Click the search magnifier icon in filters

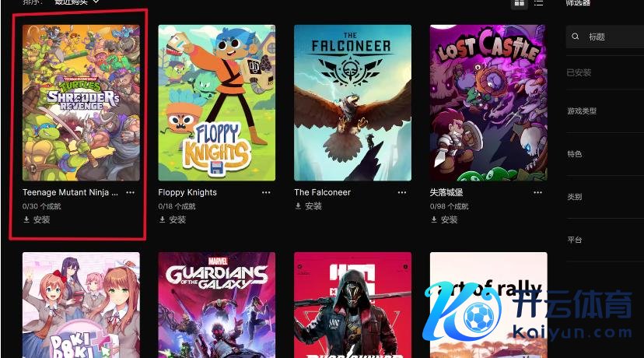(x=576, y=37)
